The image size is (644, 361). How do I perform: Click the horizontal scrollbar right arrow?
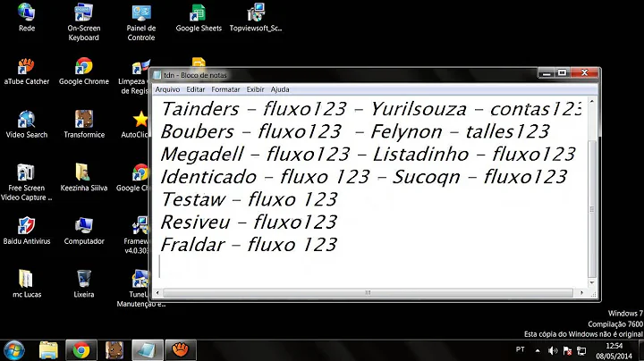[581, 292]
